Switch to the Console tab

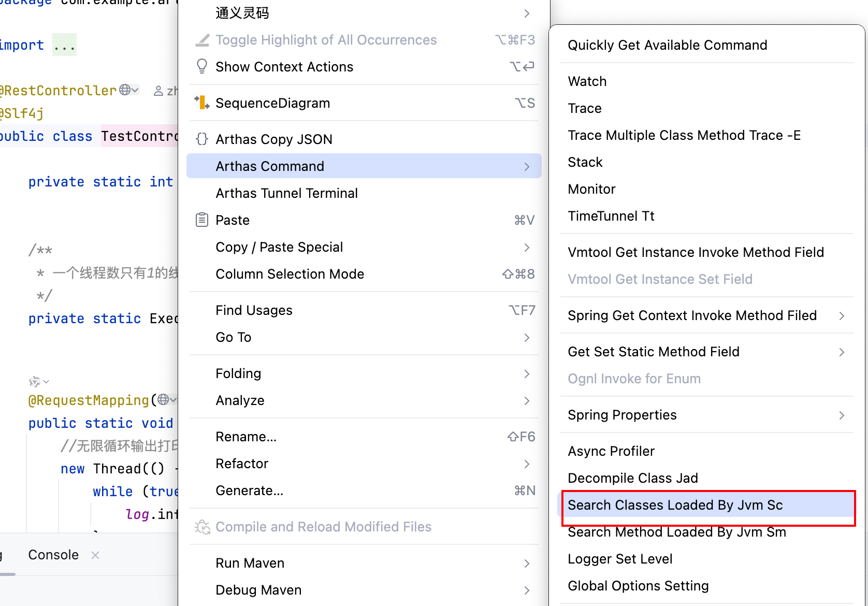point(53,555)
